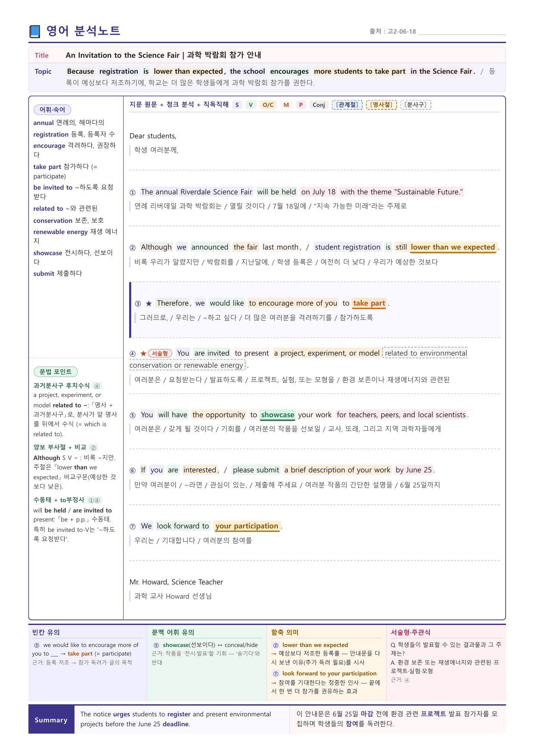Click the orange star icon in sentence ④

(143, 353)
